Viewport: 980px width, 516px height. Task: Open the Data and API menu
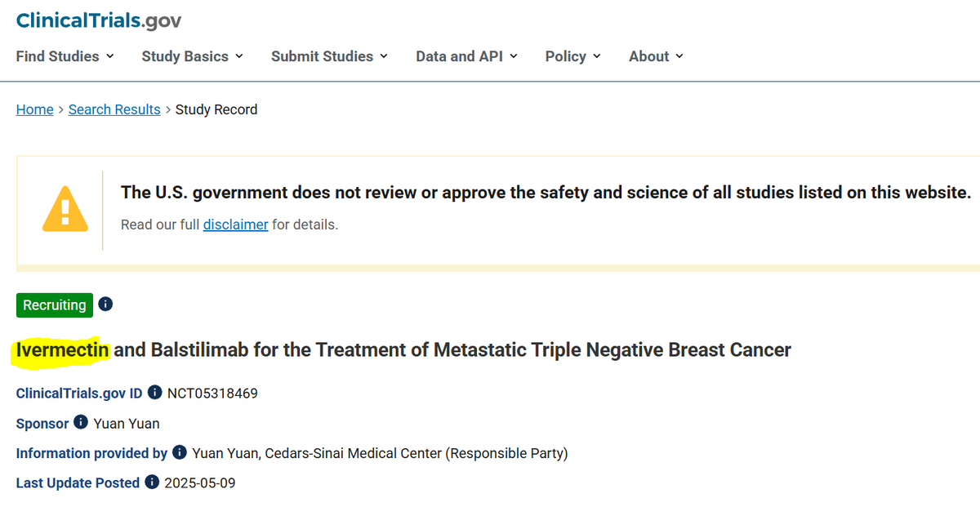pyautogui.click(x=466, y=56)
